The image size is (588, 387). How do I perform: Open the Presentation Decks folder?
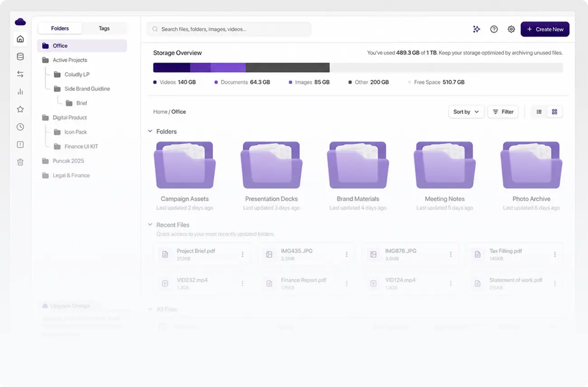pyautogui.click(x=271, y=165)
